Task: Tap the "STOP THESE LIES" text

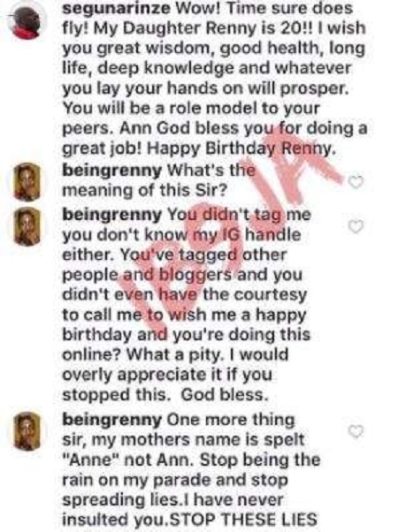Action: 243,519
